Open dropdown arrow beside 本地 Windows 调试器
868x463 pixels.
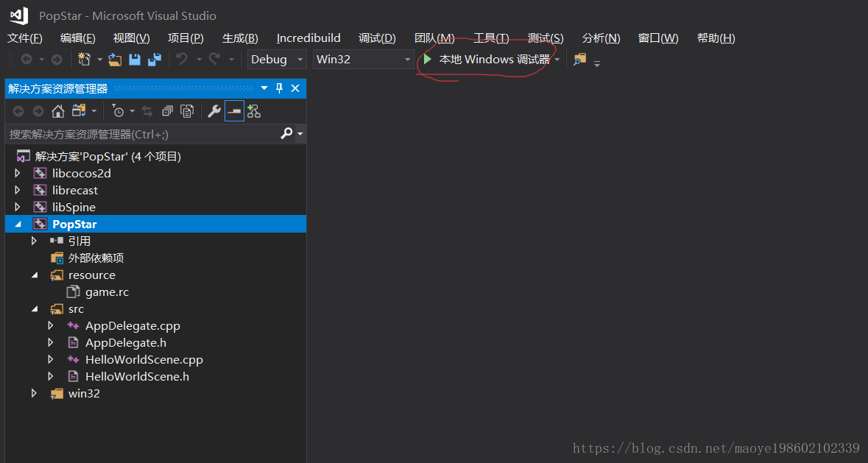557,59
